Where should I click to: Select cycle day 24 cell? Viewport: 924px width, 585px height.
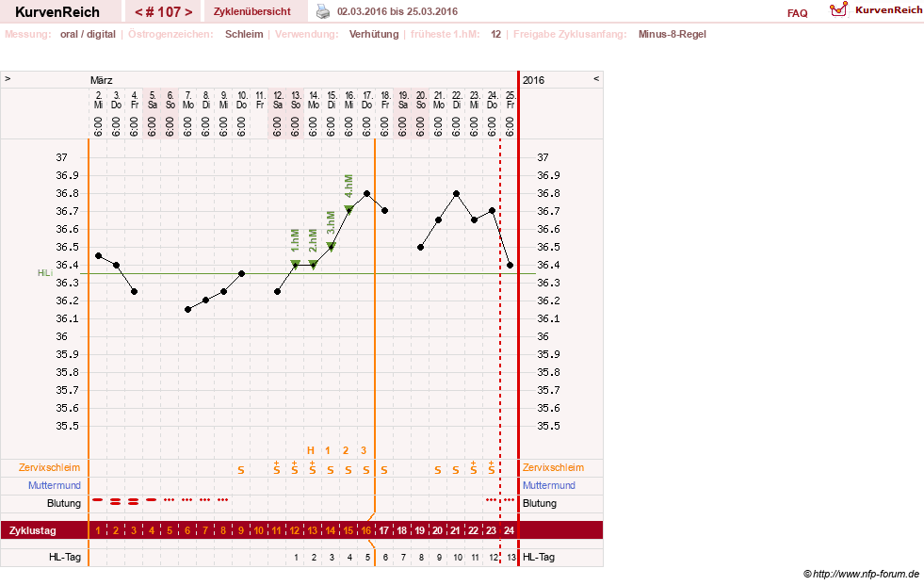(510, 530)
